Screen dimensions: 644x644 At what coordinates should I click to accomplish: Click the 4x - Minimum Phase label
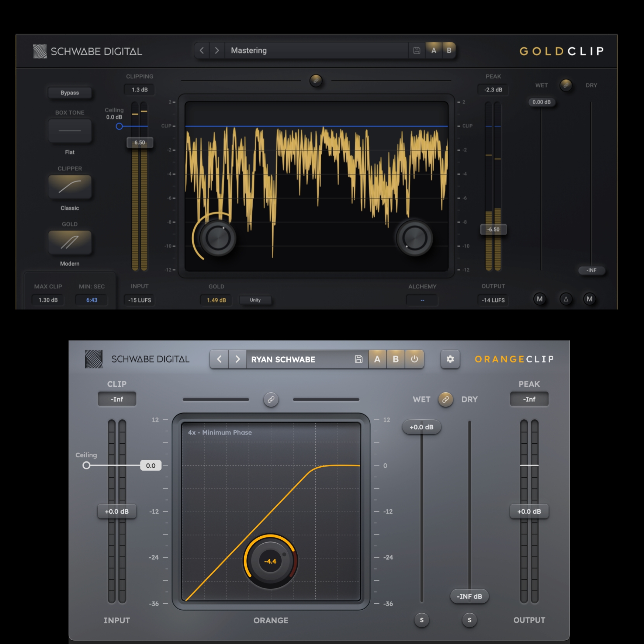click(220, 432)
